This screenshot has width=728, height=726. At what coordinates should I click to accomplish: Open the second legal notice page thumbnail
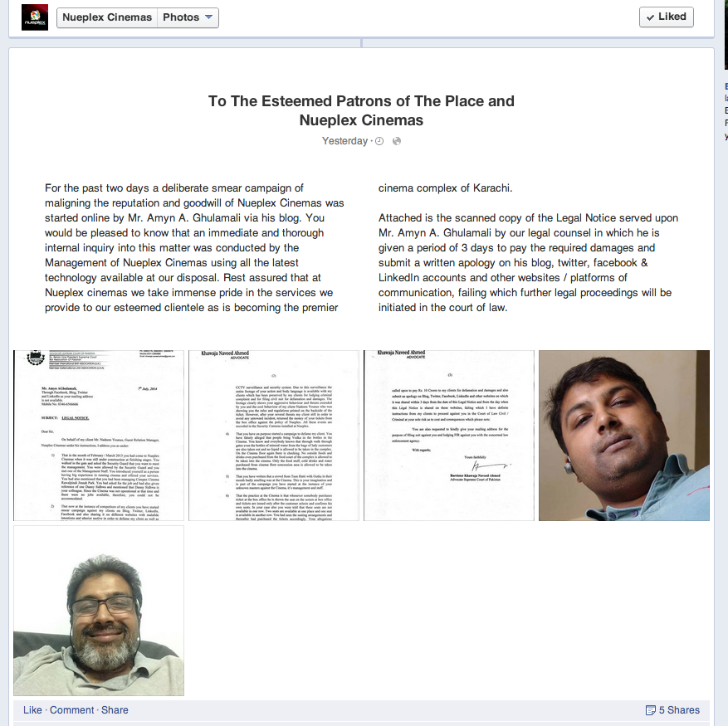click(x=274, y=436)
